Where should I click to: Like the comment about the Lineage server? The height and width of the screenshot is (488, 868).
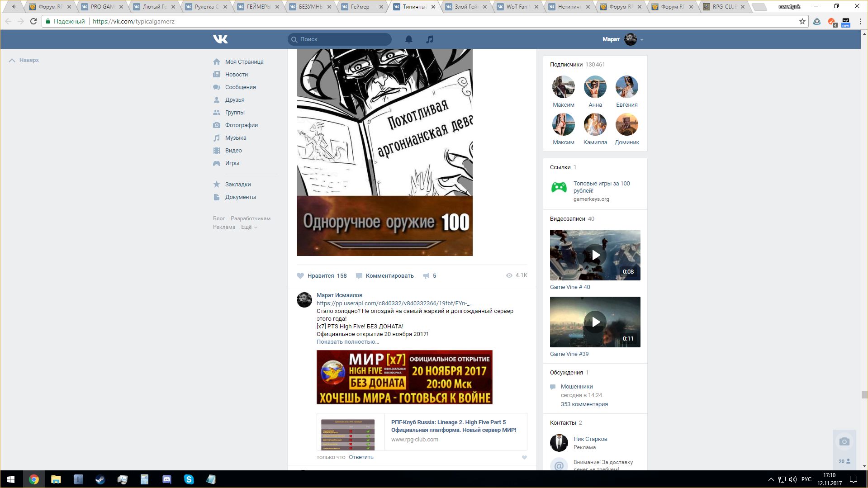click(x=524, y=457)
